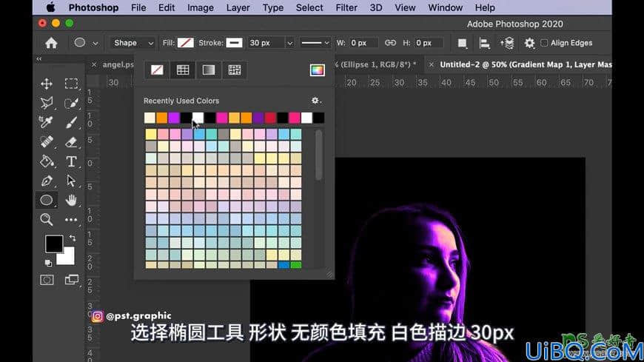
Task: Set stroke to No Color
Action: point(157,70)
